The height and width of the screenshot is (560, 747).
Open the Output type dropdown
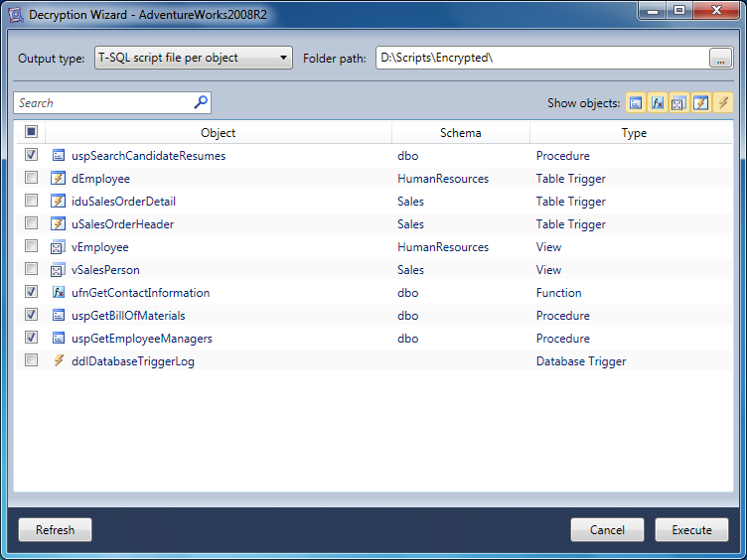click(x=194, y=58)
